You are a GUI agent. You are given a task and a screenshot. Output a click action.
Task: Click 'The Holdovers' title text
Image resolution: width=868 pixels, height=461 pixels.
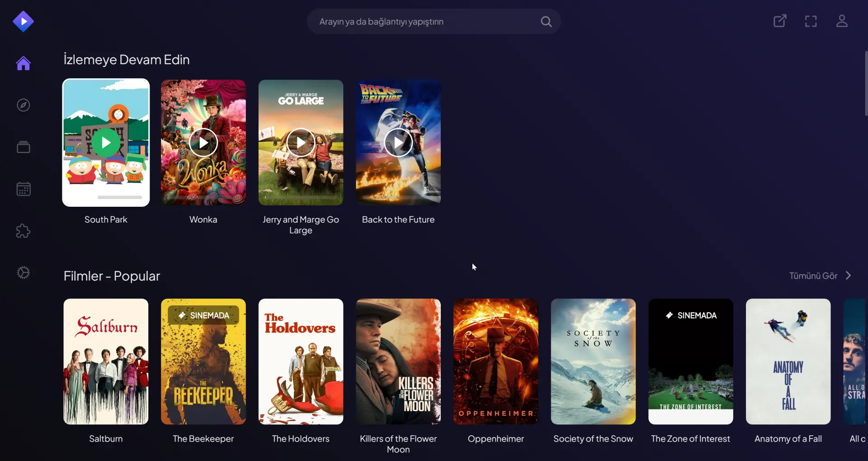click(301, 439)
